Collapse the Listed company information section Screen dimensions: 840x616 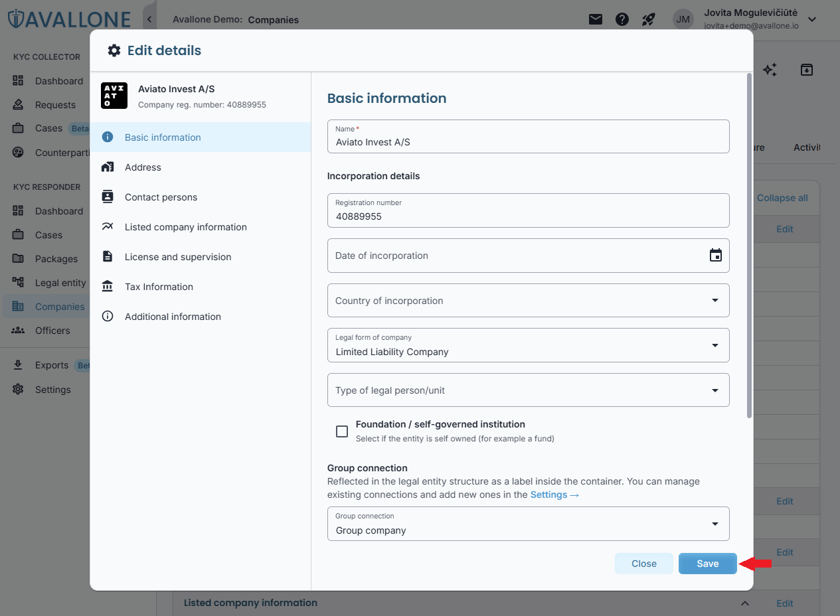pos(744,603)
